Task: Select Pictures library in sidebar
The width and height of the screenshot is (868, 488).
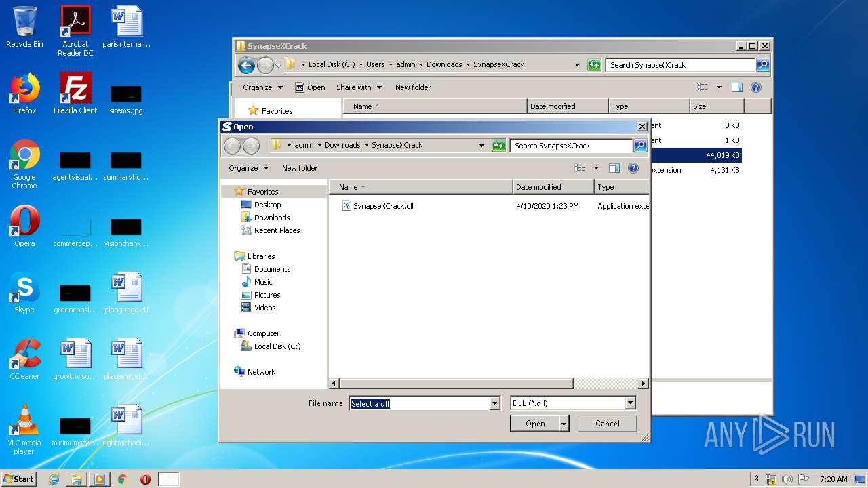Action: [267, 295]
